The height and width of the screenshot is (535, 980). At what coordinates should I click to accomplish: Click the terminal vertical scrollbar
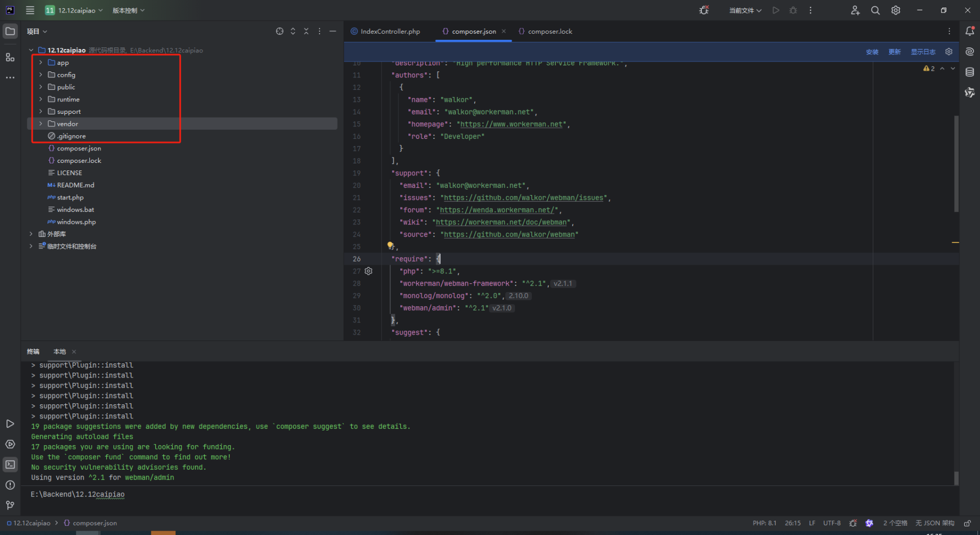point(956,478)
